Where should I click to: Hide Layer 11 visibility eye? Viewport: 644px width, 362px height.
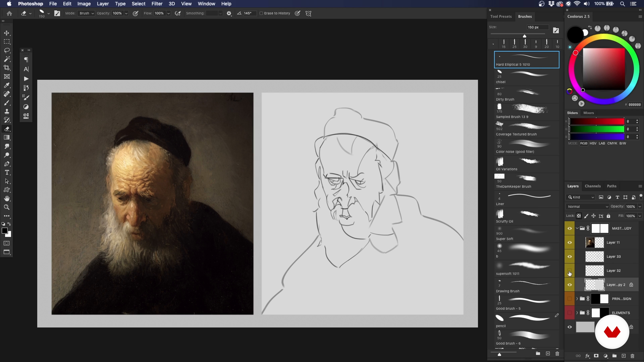[x=570, y=243]
